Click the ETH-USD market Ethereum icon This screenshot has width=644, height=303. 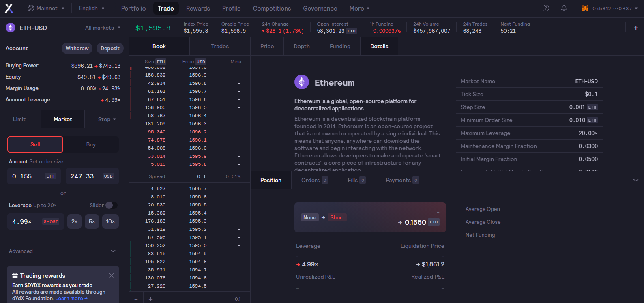[x=11, y=28]
